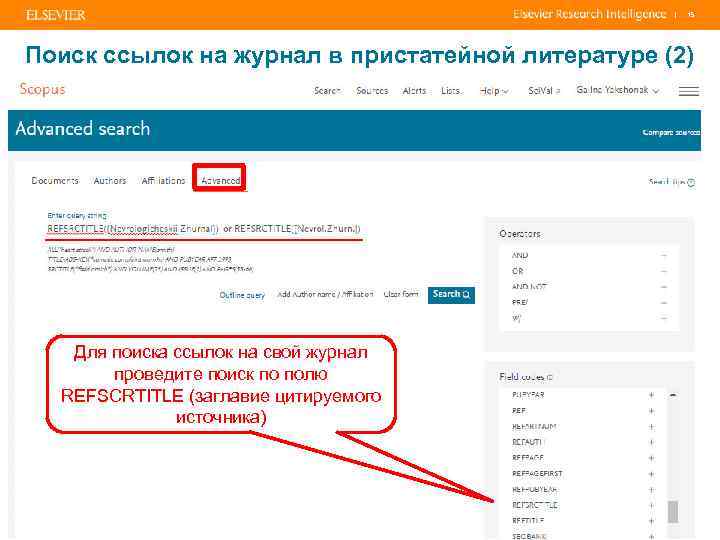Select the AND NOT operator label

click(x=529, y=287)
